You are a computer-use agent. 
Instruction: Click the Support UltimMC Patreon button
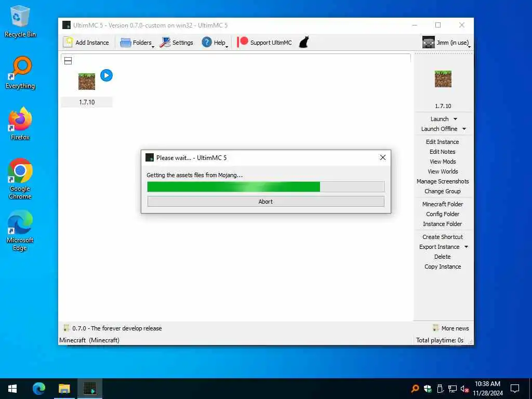(264, 43)
